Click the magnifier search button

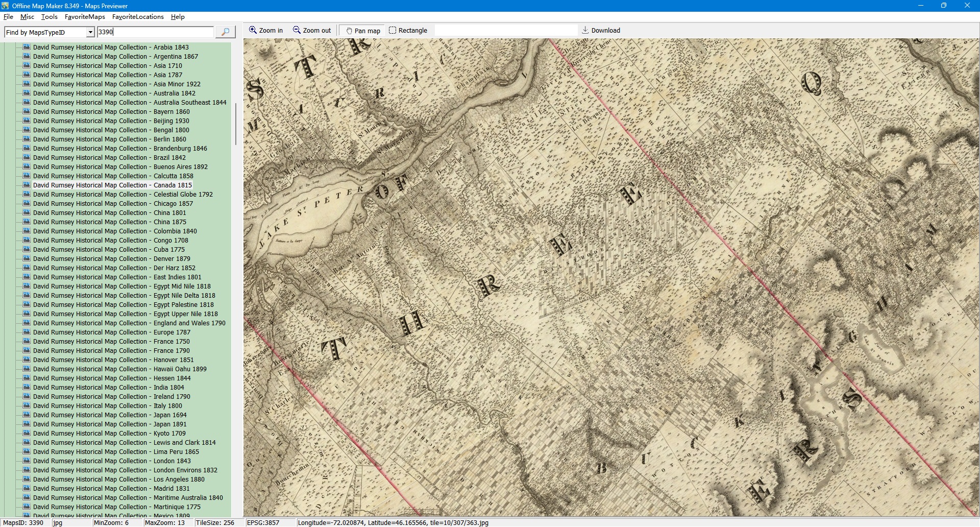pyautogui.click(x=225, y=32)
